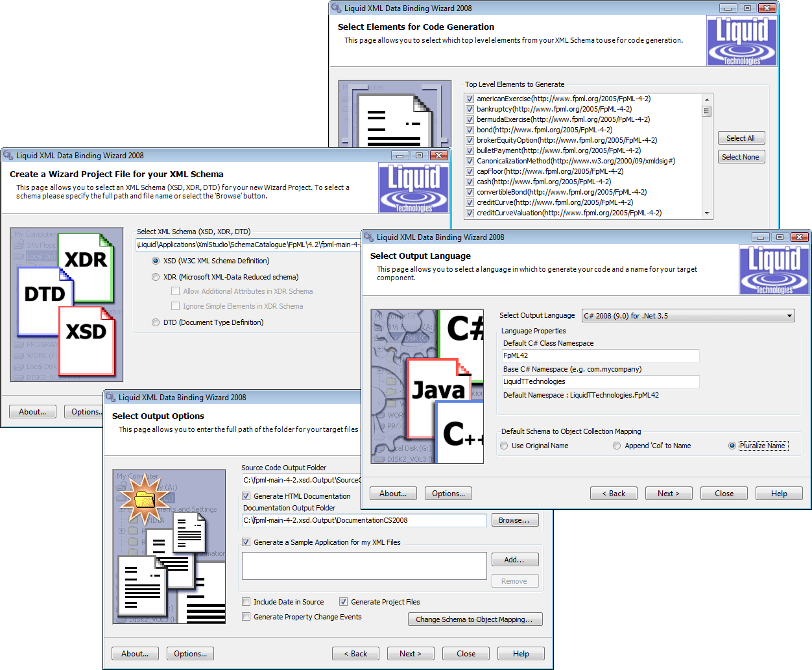Uncheck capFloor element checkbox
812x670 pixels.
470,171
